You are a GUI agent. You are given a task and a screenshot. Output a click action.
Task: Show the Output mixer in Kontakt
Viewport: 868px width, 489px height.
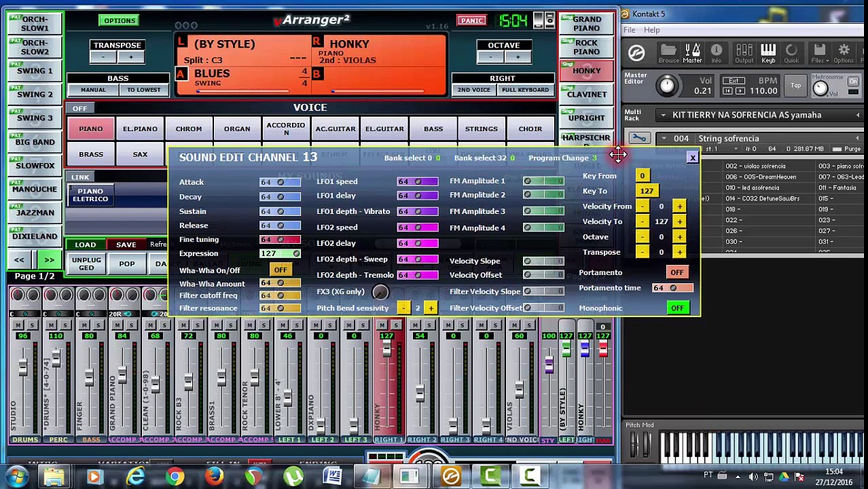tap(744, 53)
